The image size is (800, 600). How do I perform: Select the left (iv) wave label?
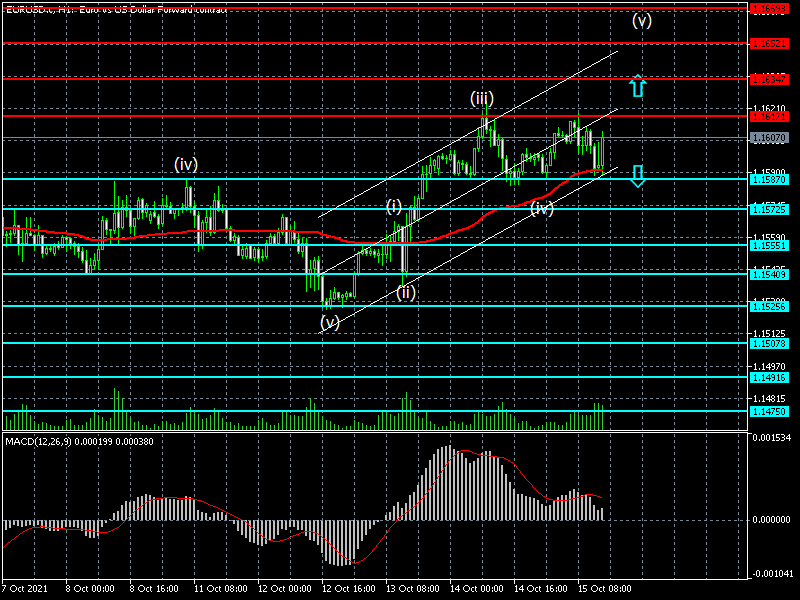click(184, 164)
